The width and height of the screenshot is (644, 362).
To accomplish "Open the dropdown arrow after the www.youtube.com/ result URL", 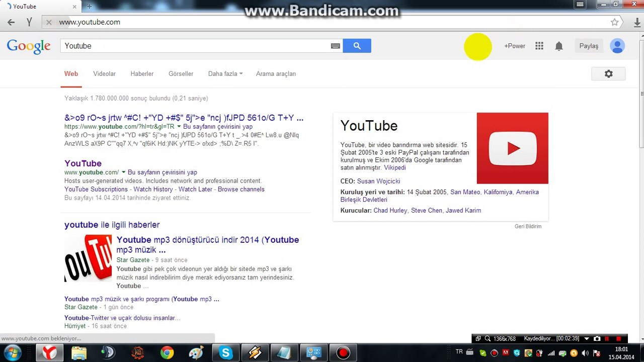I will (x=123, y=172).
